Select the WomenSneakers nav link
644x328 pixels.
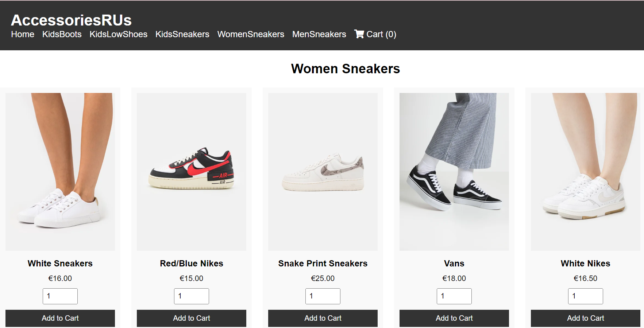250,34
